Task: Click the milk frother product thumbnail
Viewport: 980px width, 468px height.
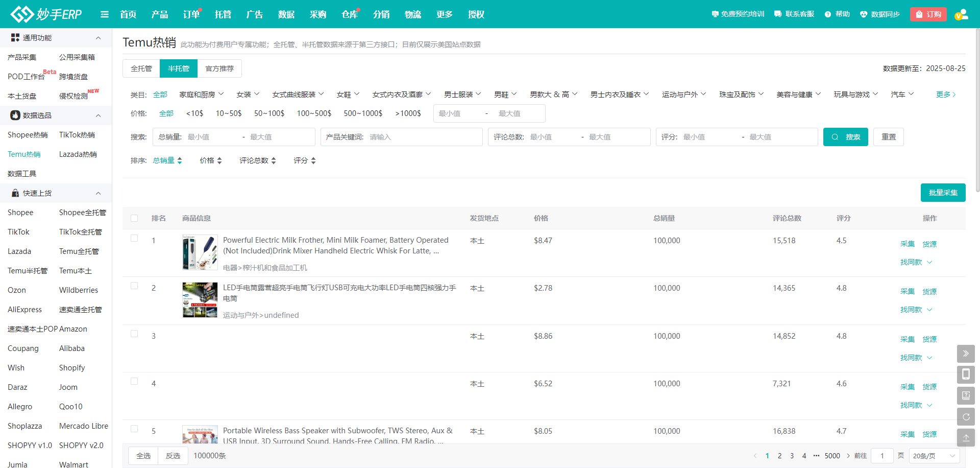Action: click(200, 252)
